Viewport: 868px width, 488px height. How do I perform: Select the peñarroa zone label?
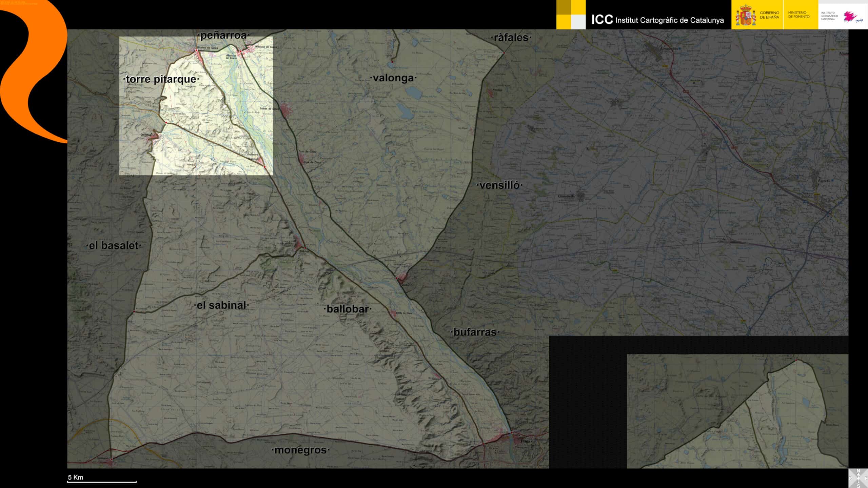223,35
